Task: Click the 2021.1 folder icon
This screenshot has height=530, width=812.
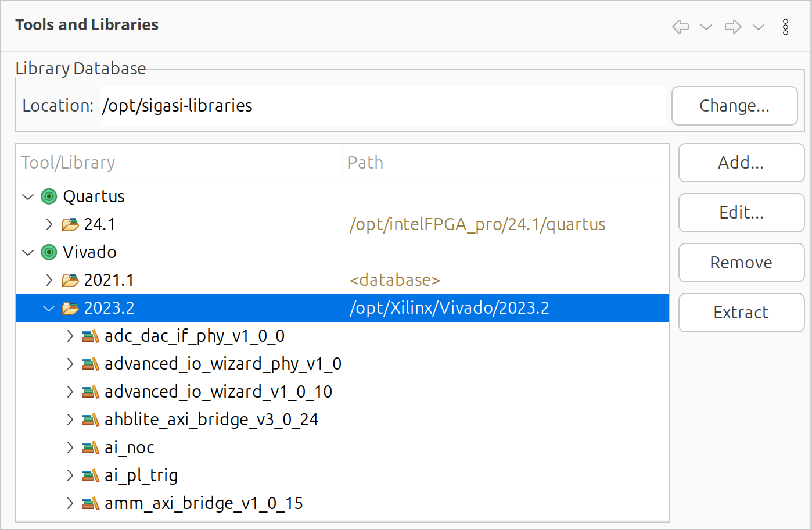Action: coord(70,280)
